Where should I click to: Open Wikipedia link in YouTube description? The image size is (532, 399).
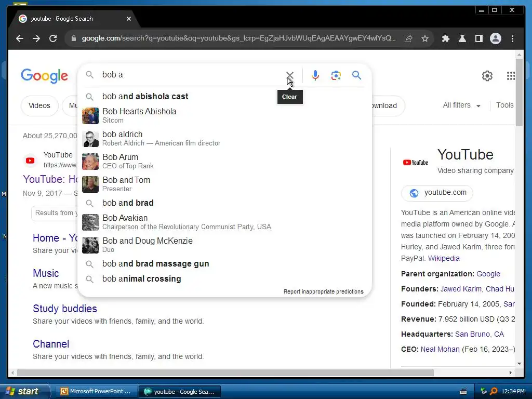444,258
